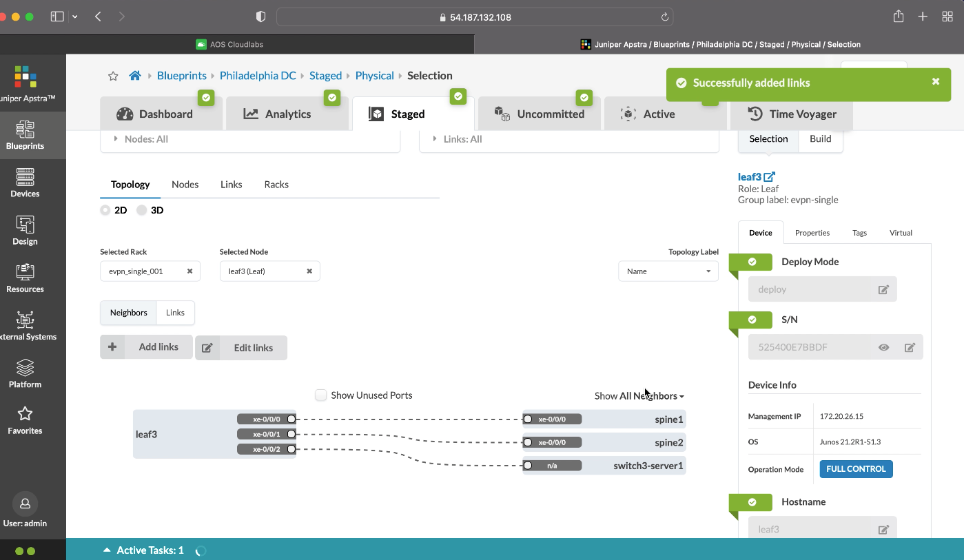Go to Blueprints breadcrumb link

click(182, 76)
